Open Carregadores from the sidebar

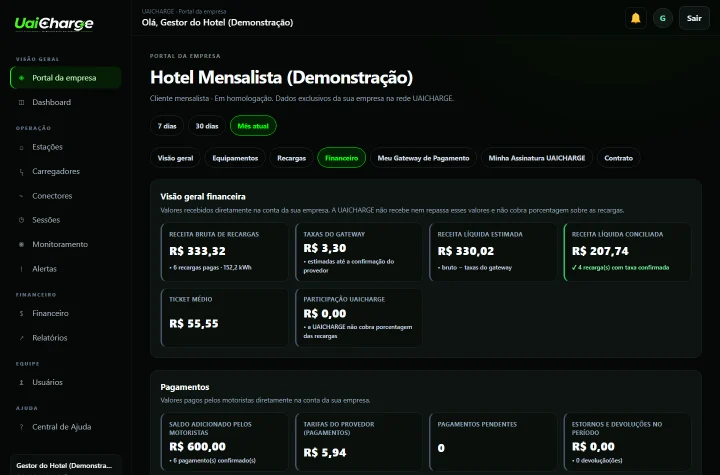pyautogui.click(x=66, y=171)
